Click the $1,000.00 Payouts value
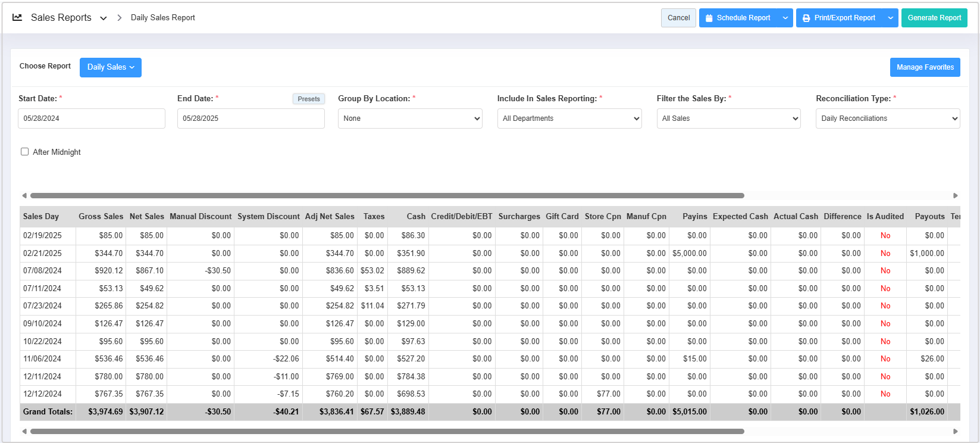Viewport: 980px width, 443px height. click(927, 254)
